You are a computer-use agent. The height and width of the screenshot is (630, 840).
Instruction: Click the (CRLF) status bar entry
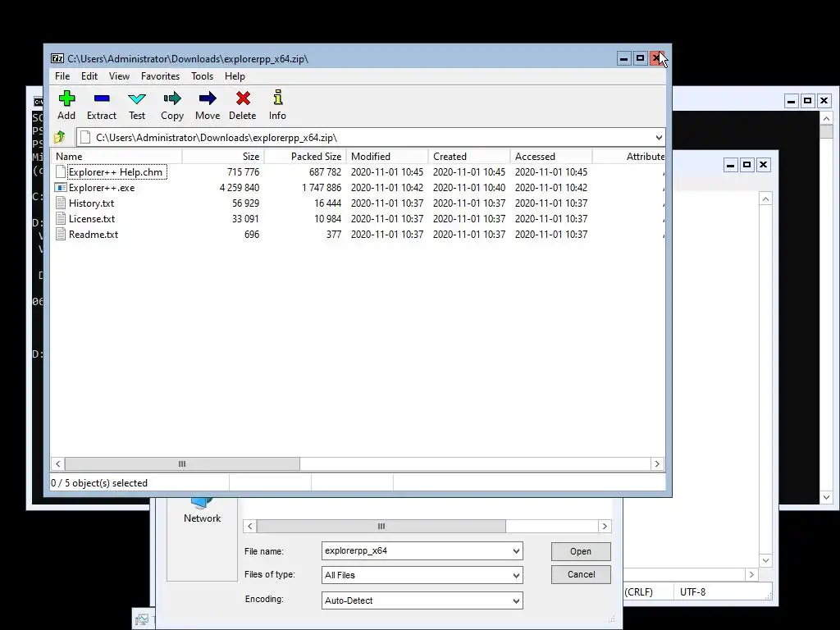[638, 592]
